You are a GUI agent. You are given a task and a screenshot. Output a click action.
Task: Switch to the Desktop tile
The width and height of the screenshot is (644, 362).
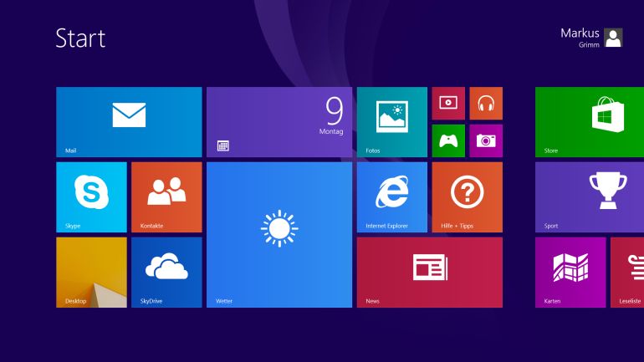point(91,273)
